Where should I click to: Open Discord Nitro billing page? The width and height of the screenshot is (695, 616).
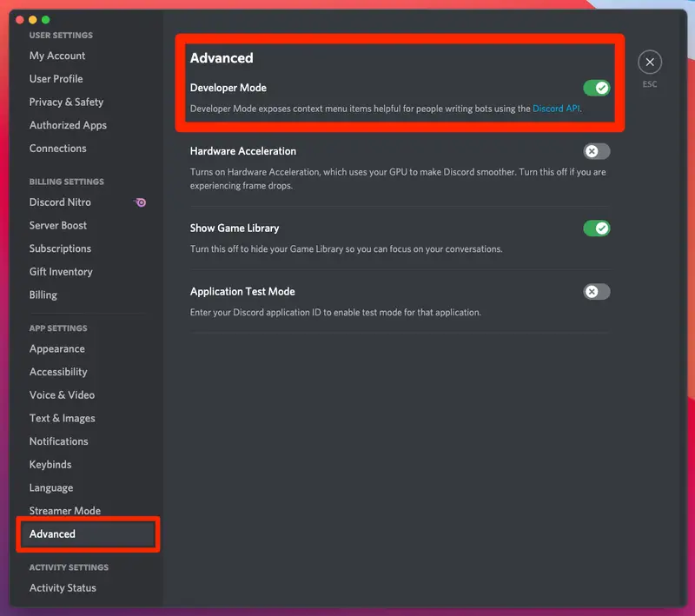pyautogui.click(x=60, y=202)
